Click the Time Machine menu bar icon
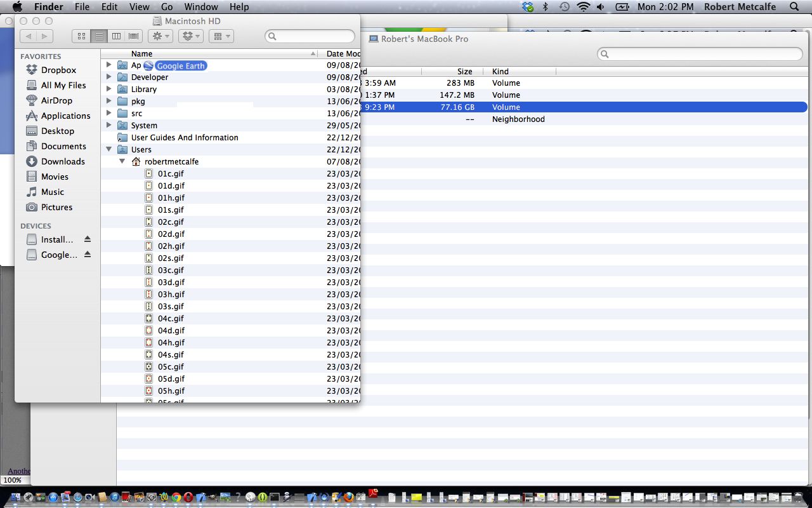 click(564, 7)
